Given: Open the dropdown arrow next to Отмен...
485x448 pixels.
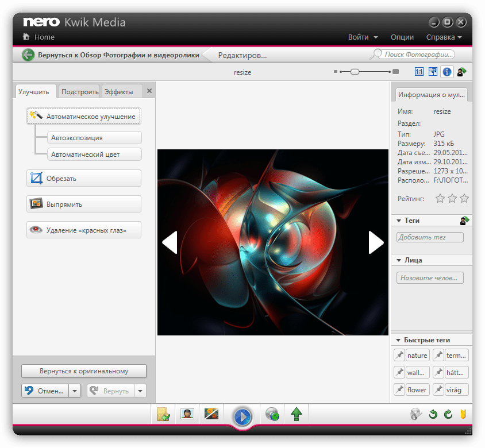Looking at the screenshot, I should pyautogui.click(x=75, y=391).
